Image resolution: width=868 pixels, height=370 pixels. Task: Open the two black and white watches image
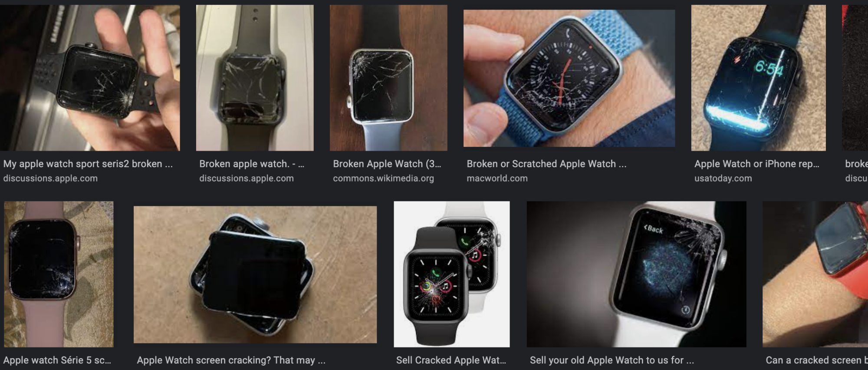[452, 274]
